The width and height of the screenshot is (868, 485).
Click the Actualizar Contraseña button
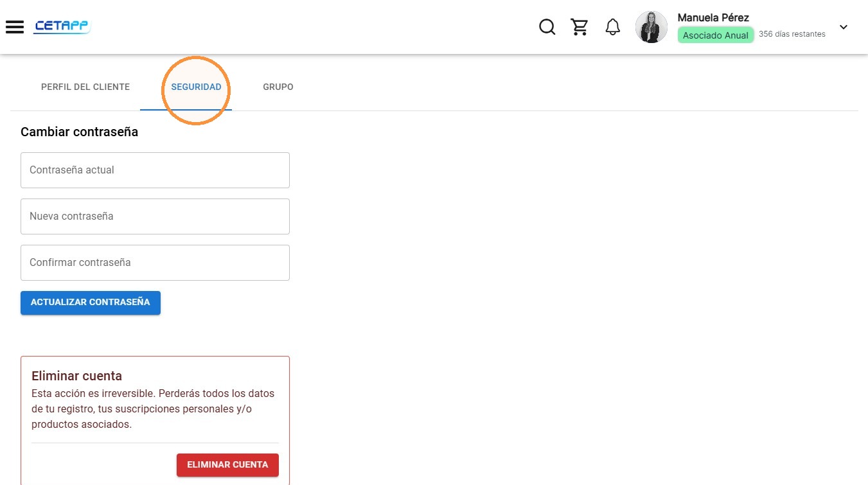[91, 303]
